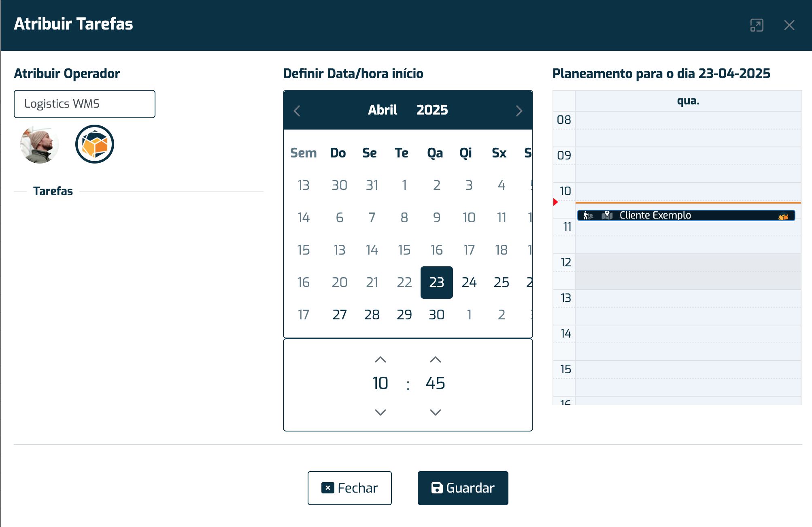This screenshot has height=527, width=812.
Task: Click the Fechar button
Action: [350, 488]
